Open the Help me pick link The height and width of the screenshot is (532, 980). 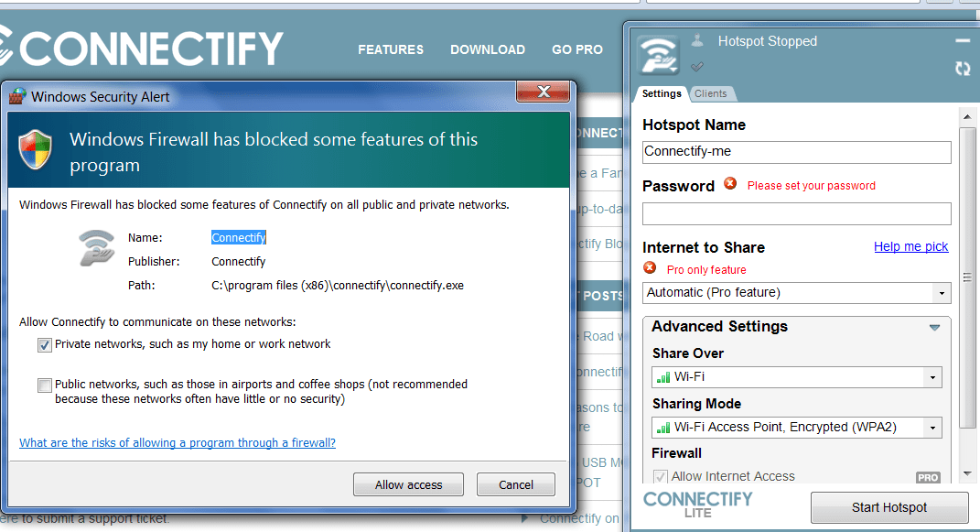tap(910, 246)
